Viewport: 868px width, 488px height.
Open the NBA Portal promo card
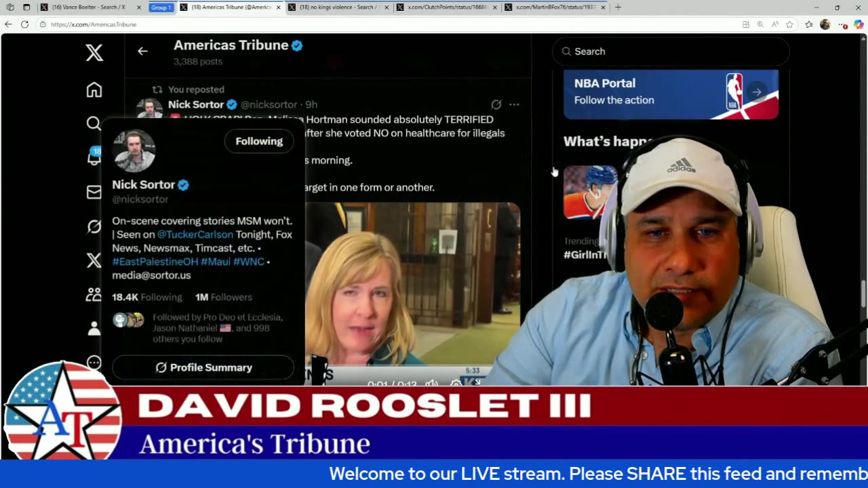671,94
